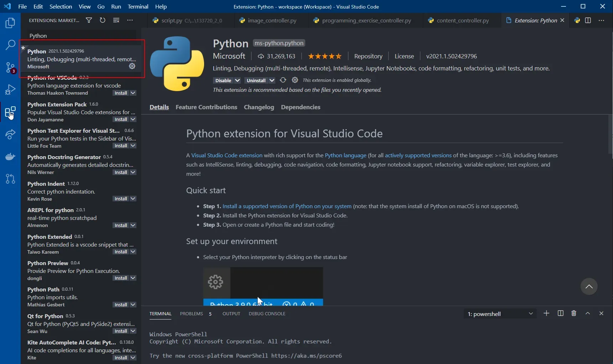Open the gear settings in extension header
The height and width of the screenshot is (364, 613).
(x=295, y=80)
